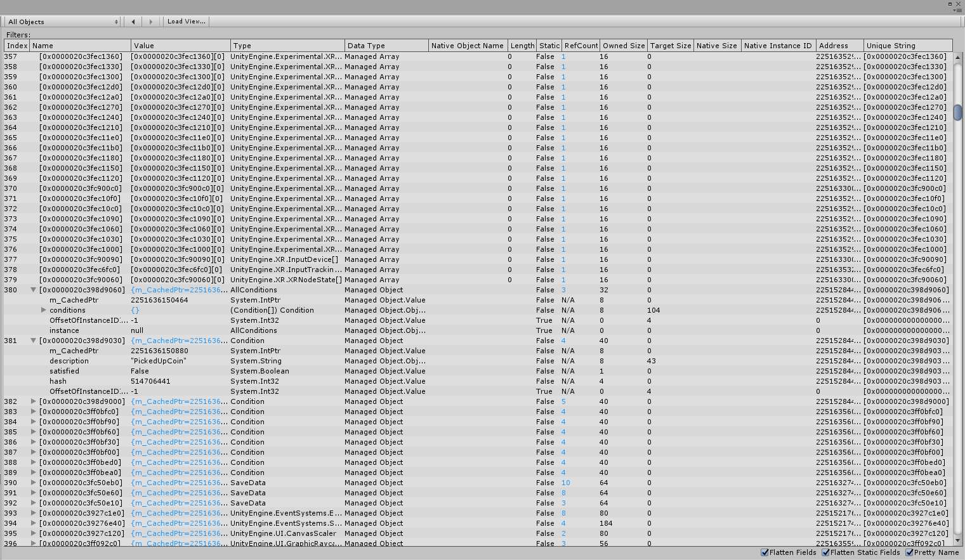Click the back navigation arrow icon
This screenshot has width=965, height=560.
133,21
